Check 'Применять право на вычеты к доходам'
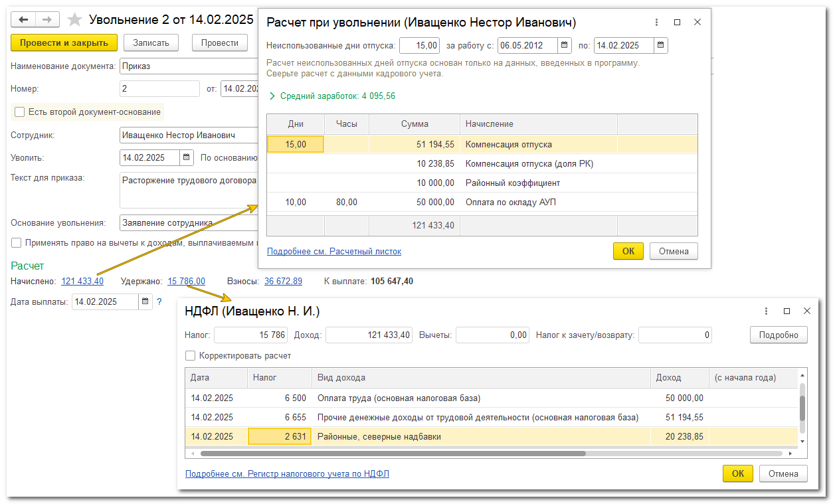Image resolution: width=833 pixels, height=504 pixels. point(17,243)
